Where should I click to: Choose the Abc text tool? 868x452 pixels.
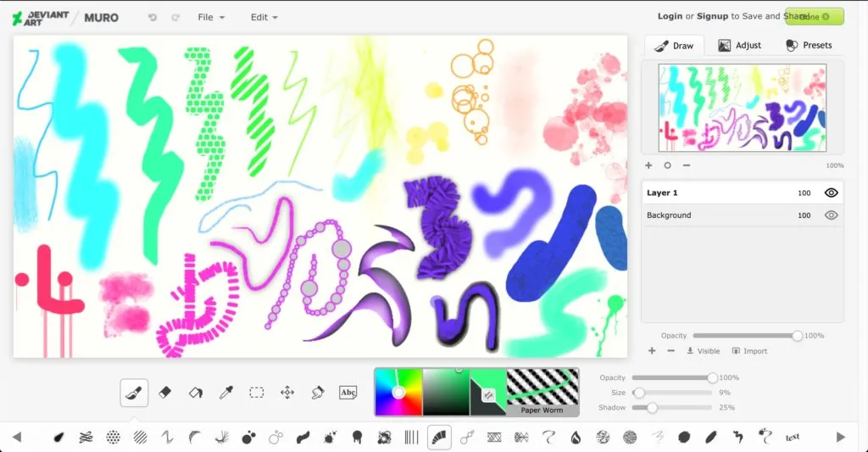pyautogui.click(x=348, y=392)
